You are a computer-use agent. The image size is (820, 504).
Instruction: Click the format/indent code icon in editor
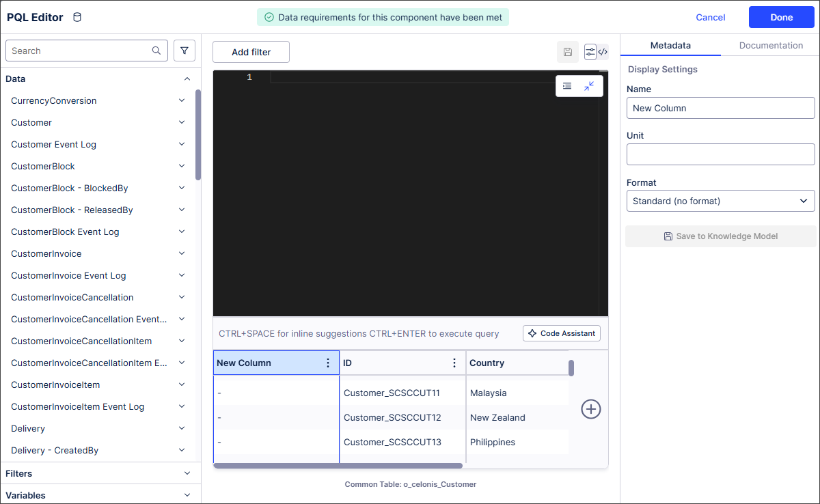pyautogui.click(x=567, y=86)
